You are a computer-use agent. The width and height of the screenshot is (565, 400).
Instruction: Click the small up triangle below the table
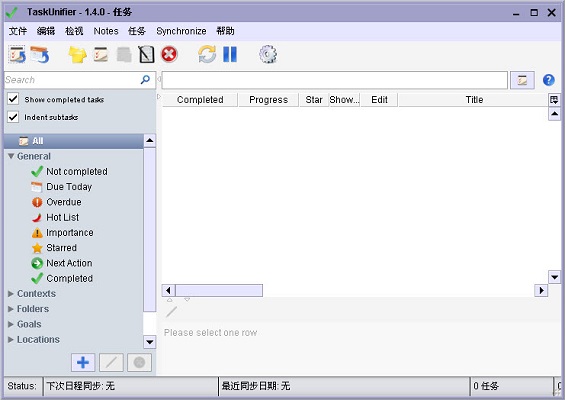tap(170, 300)
